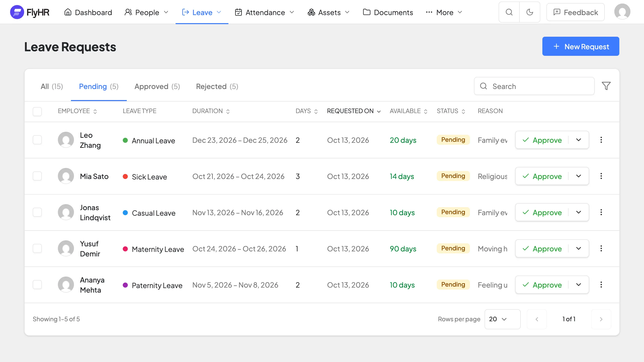This screenshot has height=362, width=644.
Task: Open more options for Yusuf Demir row
Action: [x=601, y=248]
